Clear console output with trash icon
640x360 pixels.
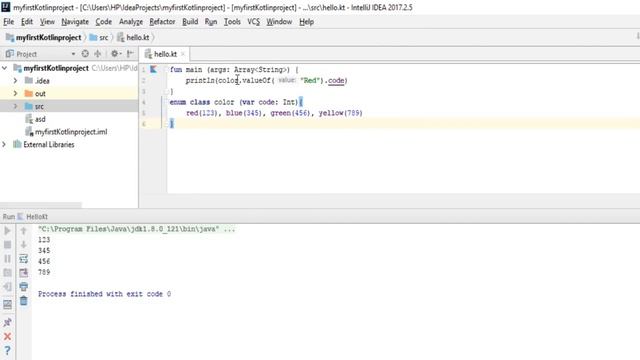coord(24,301)
